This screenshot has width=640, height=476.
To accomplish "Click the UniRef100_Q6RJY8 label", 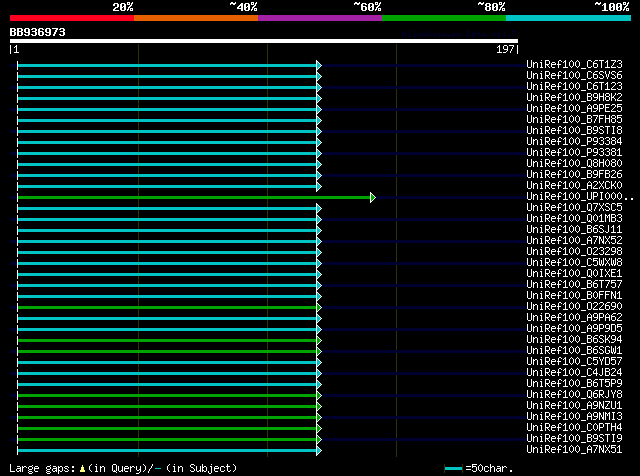I will (574, 395).
